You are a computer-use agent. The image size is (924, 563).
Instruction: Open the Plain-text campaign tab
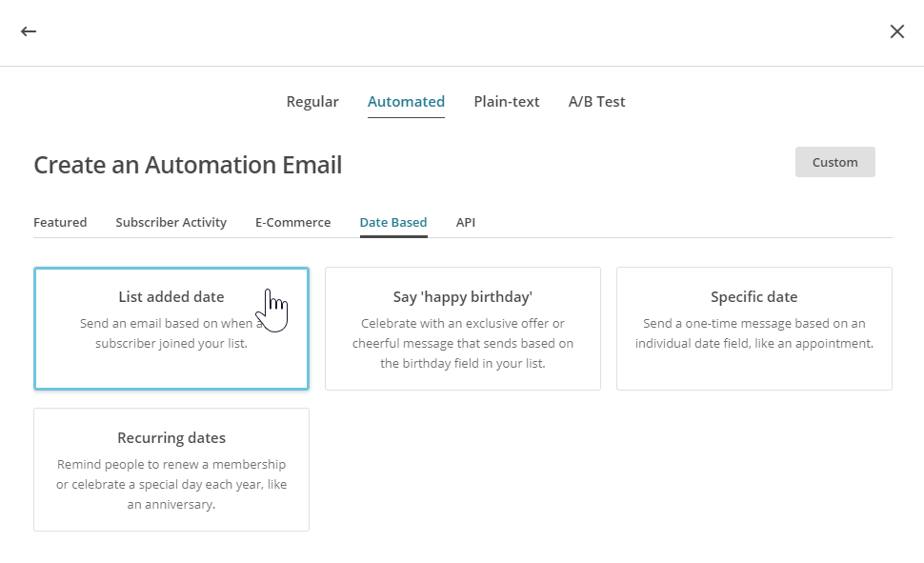507,102
